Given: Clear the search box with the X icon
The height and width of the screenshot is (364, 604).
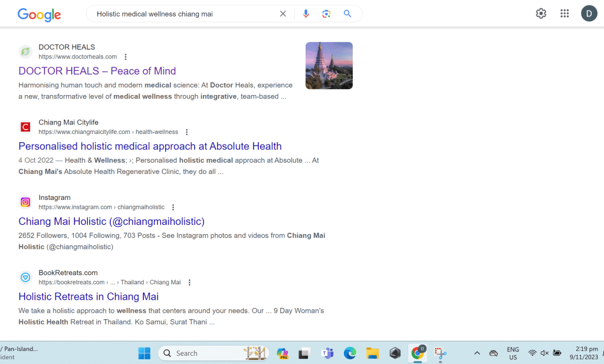Looking at the screenshot, I should tap(283, 14).
